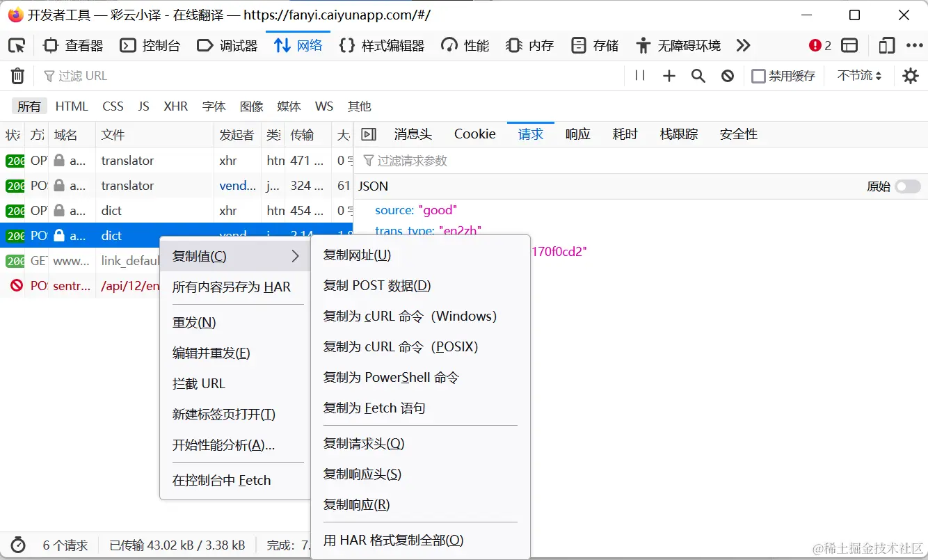
Task: Open the 调试器 debugger panel
Action: (x=227, y=46)
